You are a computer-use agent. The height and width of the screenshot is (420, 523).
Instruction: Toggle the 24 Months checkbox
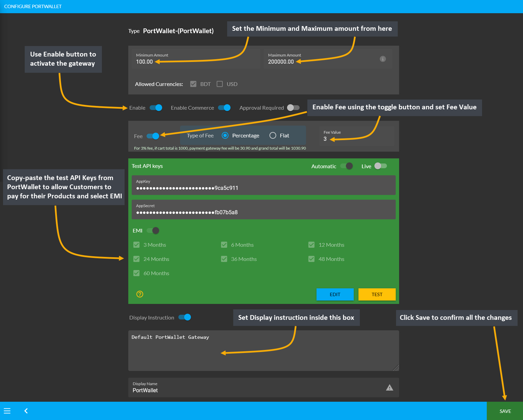click(136, 259)
